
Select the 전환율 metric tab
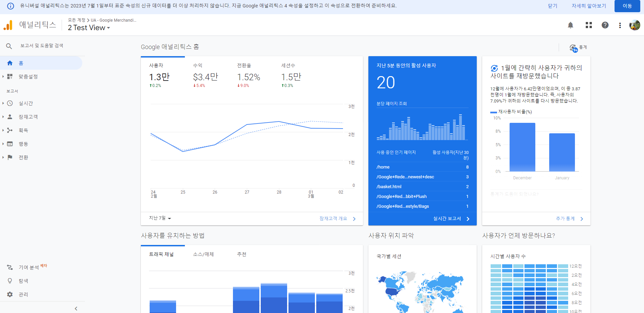[251, 76]
